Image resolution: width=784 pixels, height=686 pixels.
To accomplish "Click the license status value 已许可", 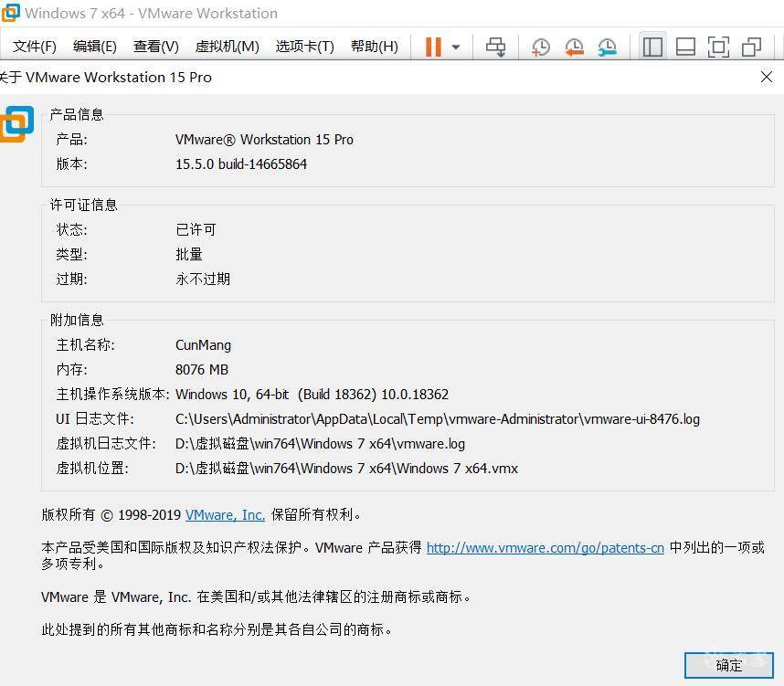I will pos(196,229).
